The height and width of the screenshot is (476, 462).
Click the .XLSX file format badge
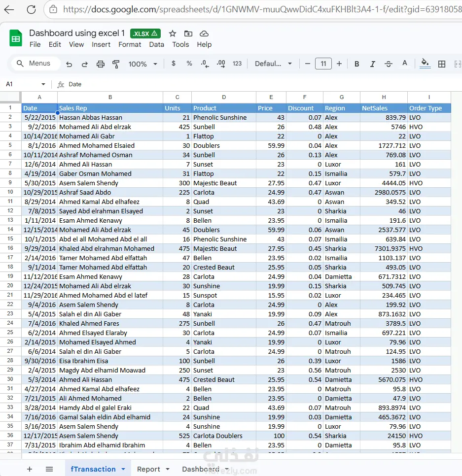click(x=145, y=34)
